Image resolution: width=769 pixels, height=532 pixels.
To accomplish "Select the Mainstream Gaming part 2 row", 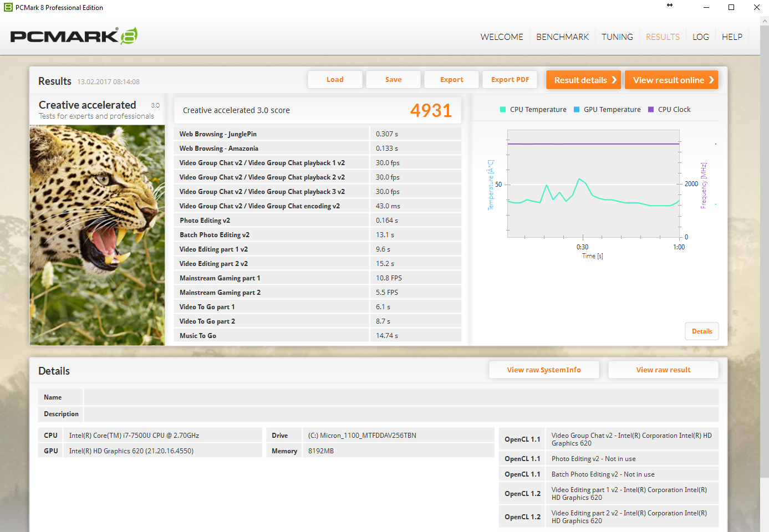I will 318,293.
